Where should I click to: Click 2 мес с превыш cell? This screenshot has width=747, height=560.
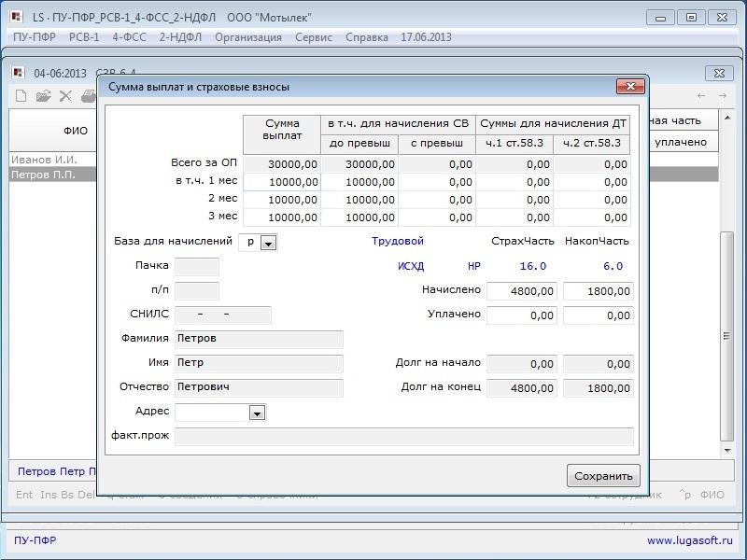tap(437, 200)
